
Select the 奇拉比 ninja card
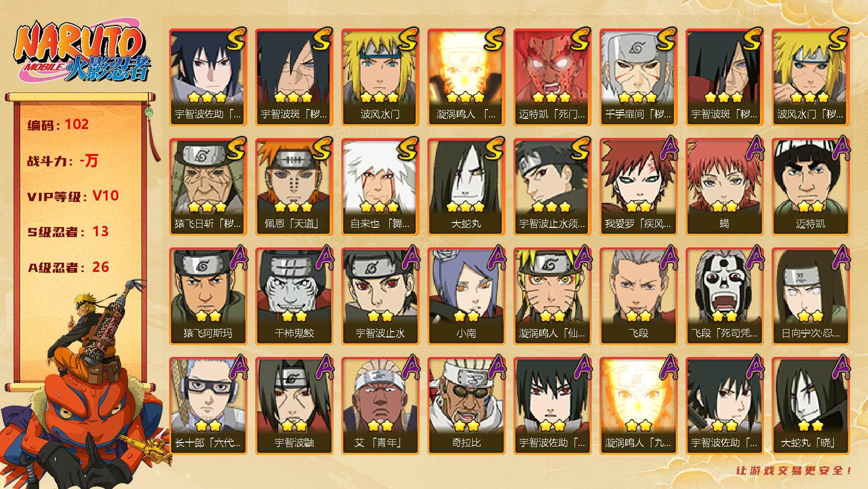[x=466, y=405]
